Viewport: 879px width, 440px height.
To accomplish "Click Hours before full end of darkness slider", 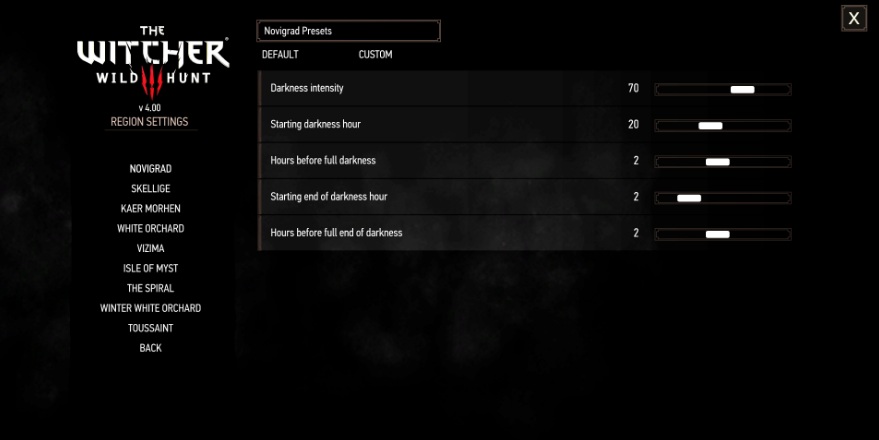I will pyautogui.click(x=723, y=234).
